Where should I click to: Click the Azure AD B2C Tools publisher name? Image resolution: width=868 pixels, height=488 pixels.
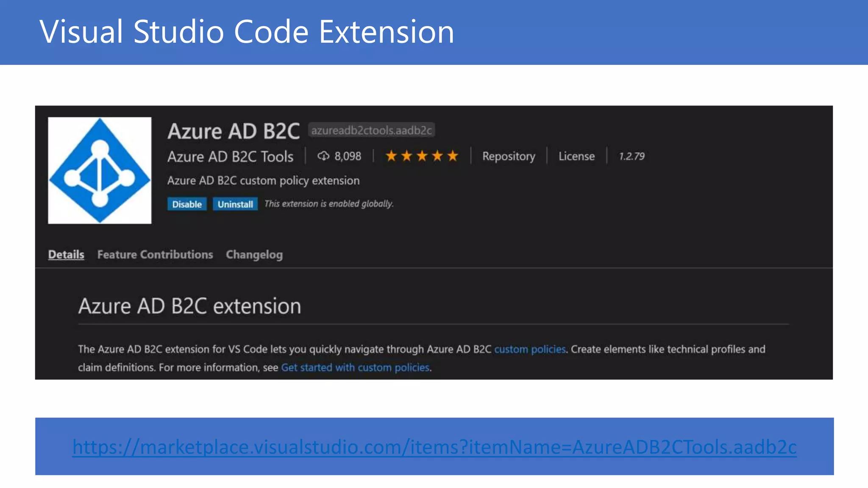pos(230,157)
